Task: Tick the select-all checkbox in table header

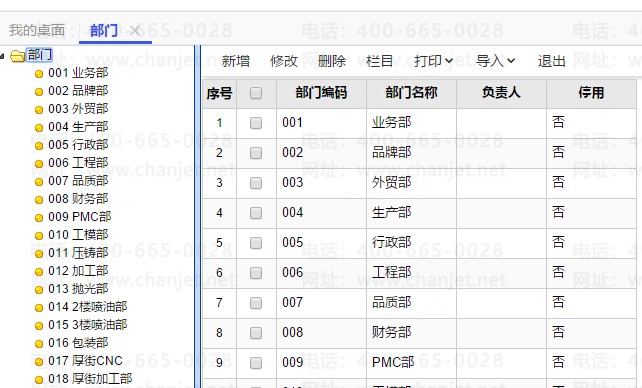Action: [x=256, y=93]
